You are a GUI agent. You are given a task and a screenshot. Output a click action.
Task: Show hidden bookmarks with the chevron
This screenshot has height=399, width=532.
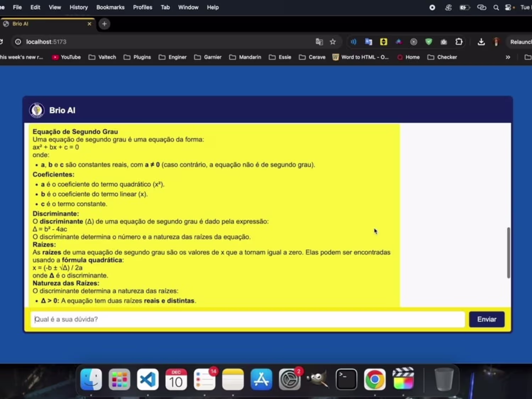tap(508, 57)
